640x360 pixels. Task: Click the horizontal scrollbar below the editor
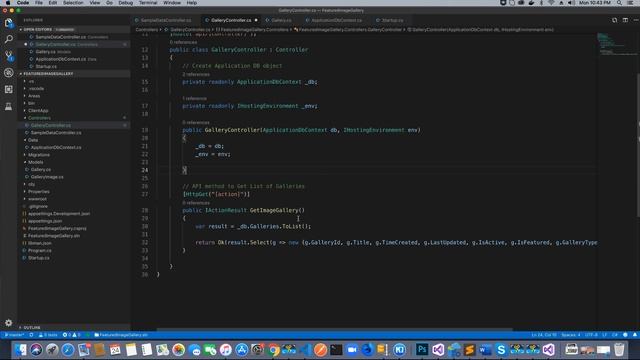pos(335,329)
